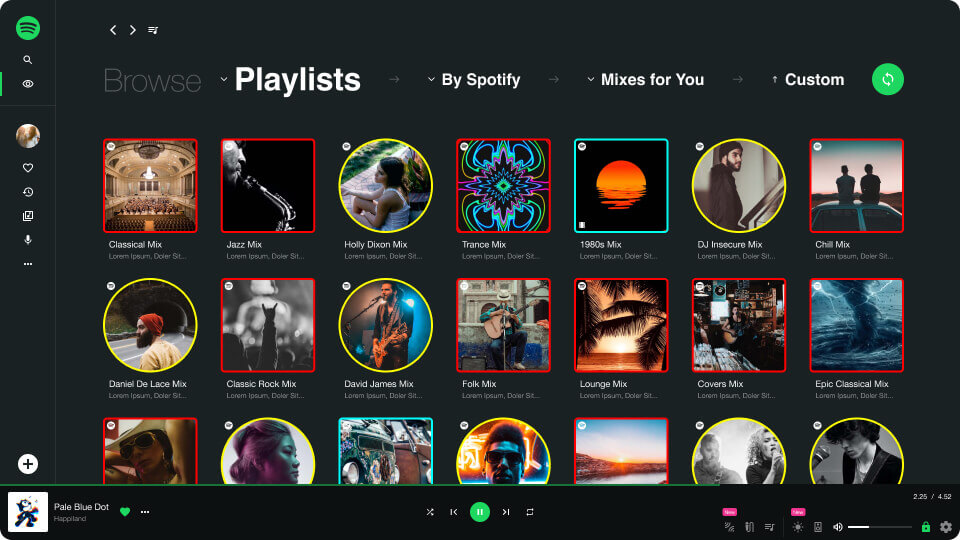The image size is (961, 540).
Task: Open Liked Songs heart icon in sidebar
Action: click(x=28, y=167)
